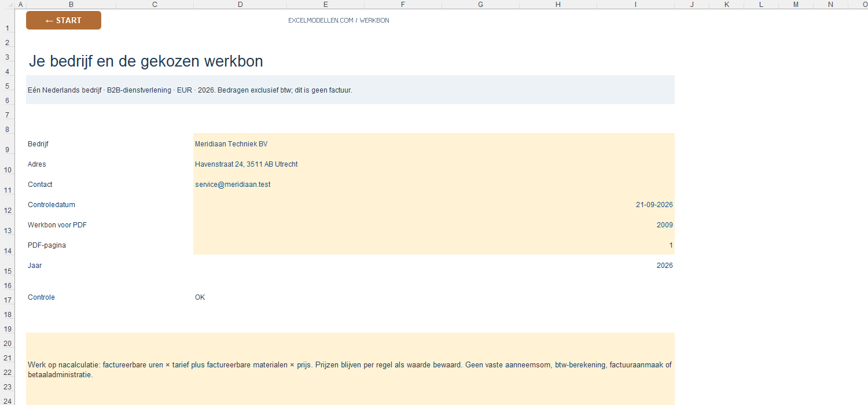Click the Controle status OK
Screen dimensions: 868x405
(x=200, y=297)
